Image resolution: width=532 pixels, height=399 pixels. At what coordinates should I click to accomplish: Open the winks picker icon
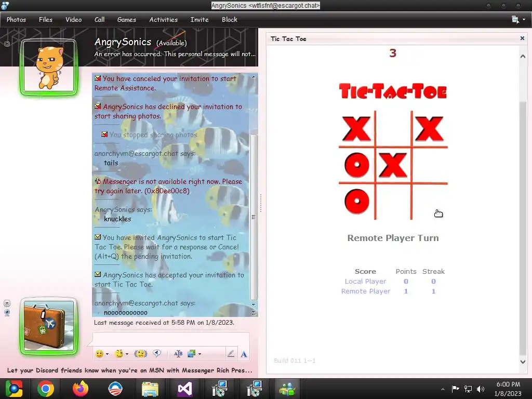click(119, 354)
